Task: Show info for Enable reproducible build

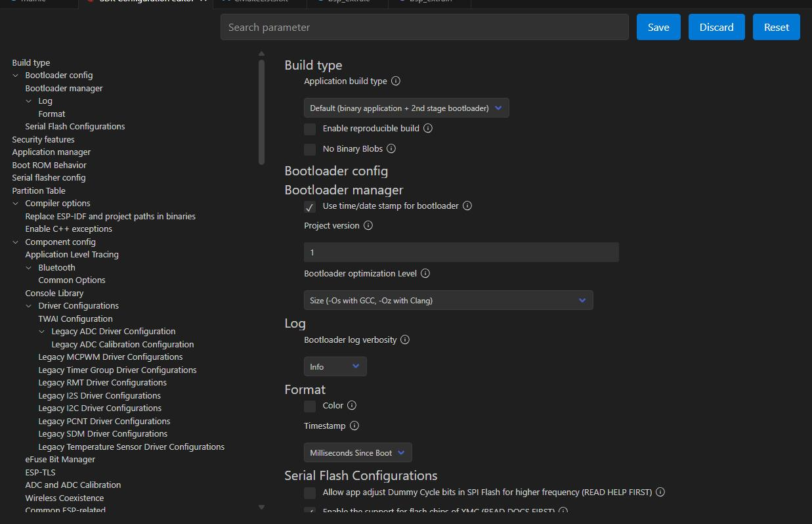Action: [x=428, y=128]
